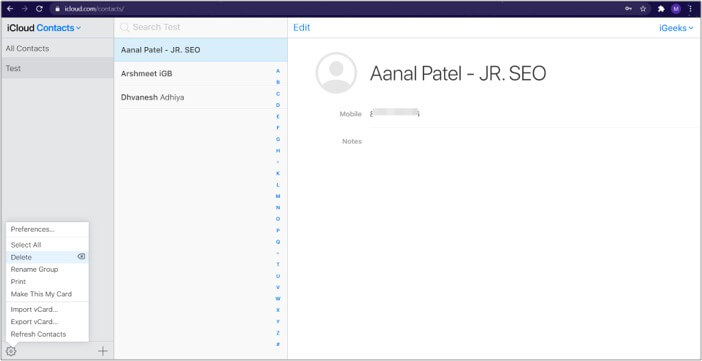This screenshot has height=361, width=702.
Task: Bookmark page using the star icon
Action: (643, 9)
